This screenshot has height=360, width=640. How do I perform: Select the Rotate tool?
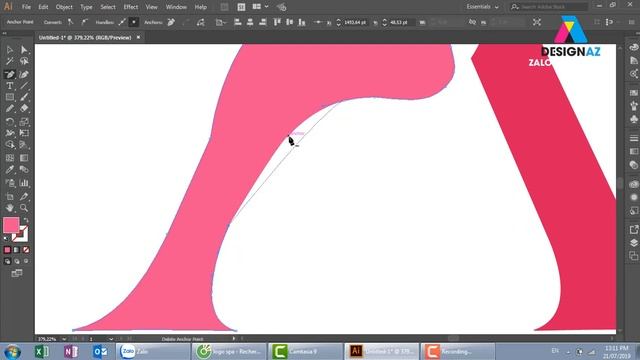point(10,122)
